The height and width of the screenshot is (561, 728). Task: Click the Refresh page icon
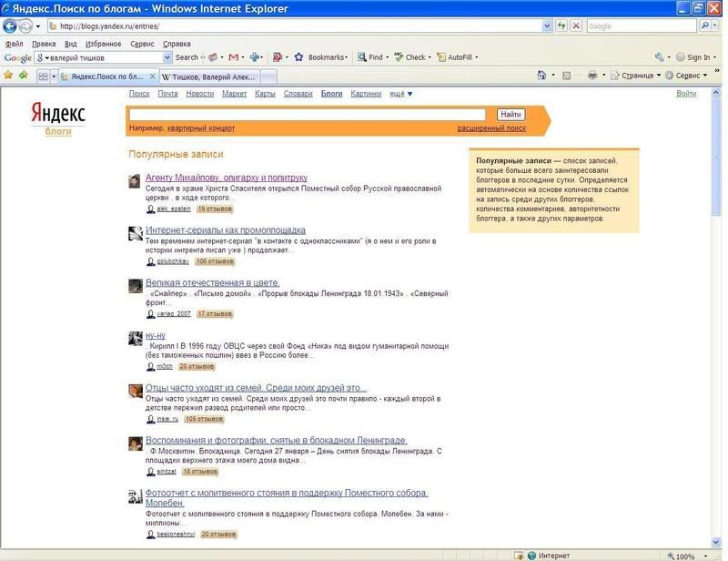click(x=561, y=26)
